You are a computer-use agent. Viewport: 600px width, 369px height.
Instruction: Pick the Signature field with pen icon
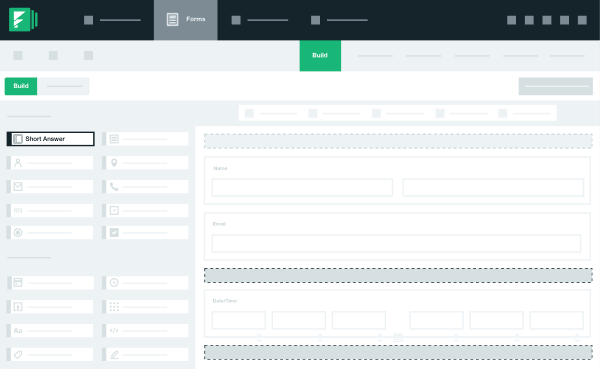[x=145, y=354]
